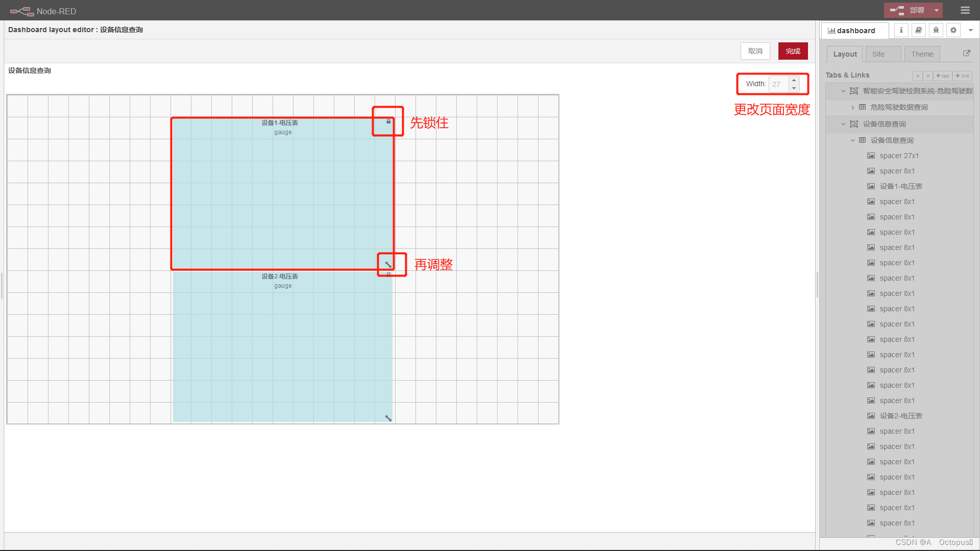Increase the Width value with up arrow

[794, 80]
